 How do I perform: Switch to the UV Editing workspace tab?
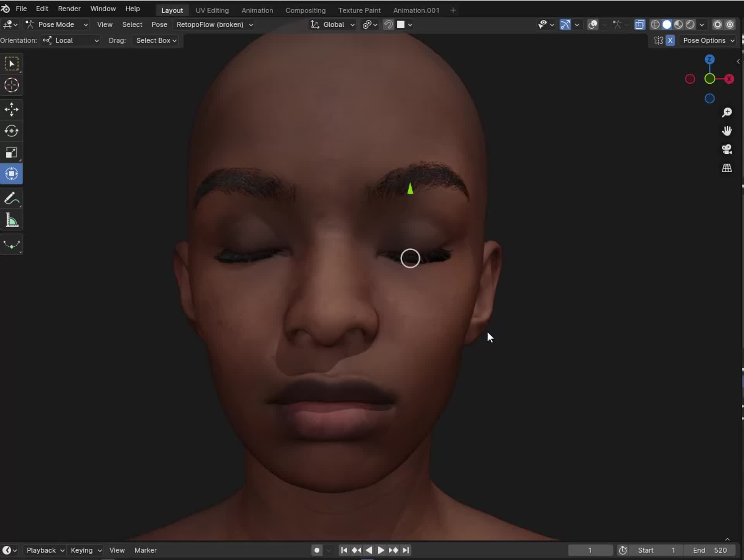pos(212,10)
